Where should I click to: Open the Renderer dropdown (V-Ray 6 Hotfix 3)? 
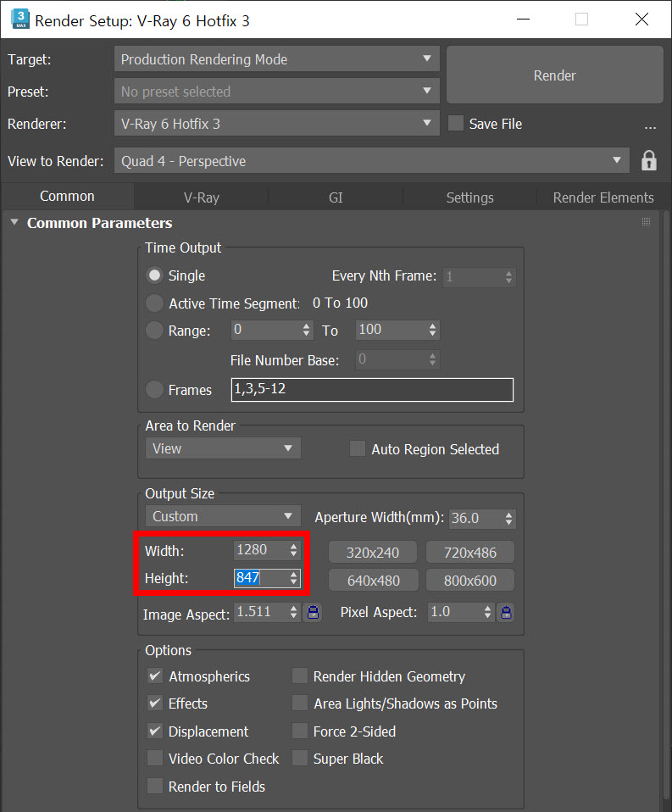[276, 123]
